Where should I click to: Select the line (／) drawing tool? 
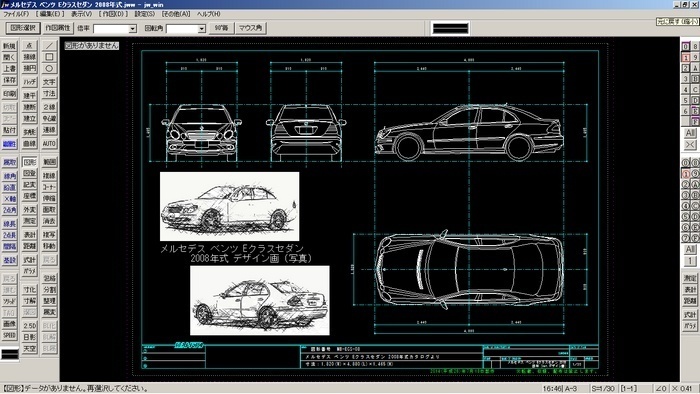[x=49, y=46]
